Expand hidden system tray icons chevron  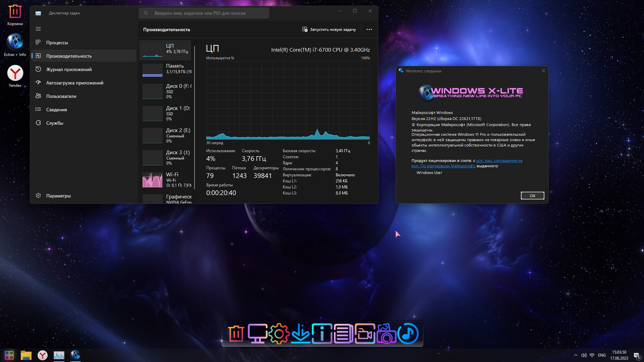(x=576, y=355)
